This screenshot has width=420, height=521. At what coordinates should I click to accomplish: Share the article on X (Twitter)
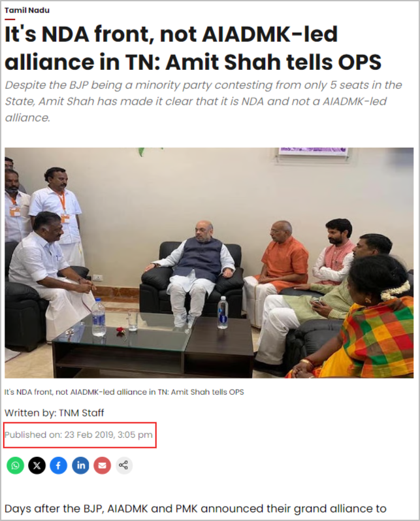coord(37,465)
